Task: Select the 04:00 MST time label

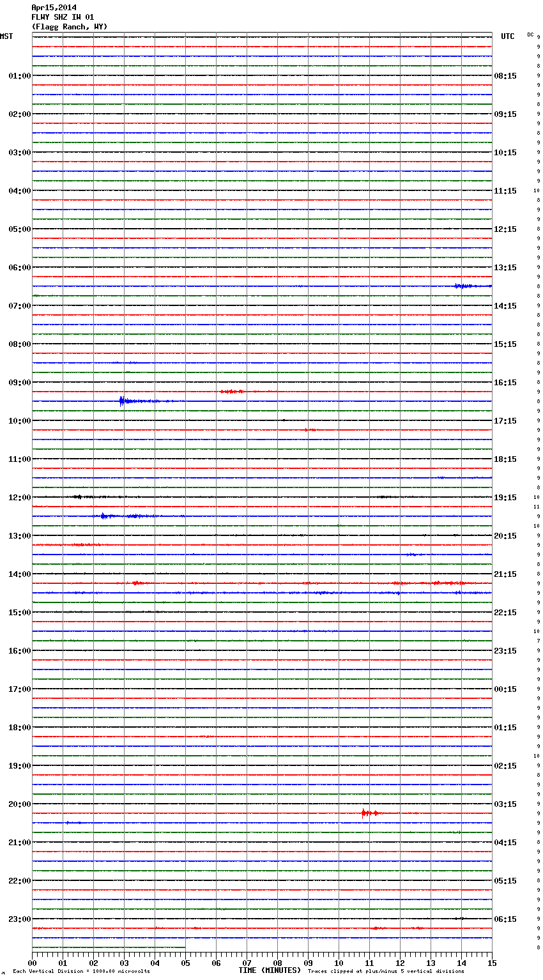Action: tap(20, 191)
